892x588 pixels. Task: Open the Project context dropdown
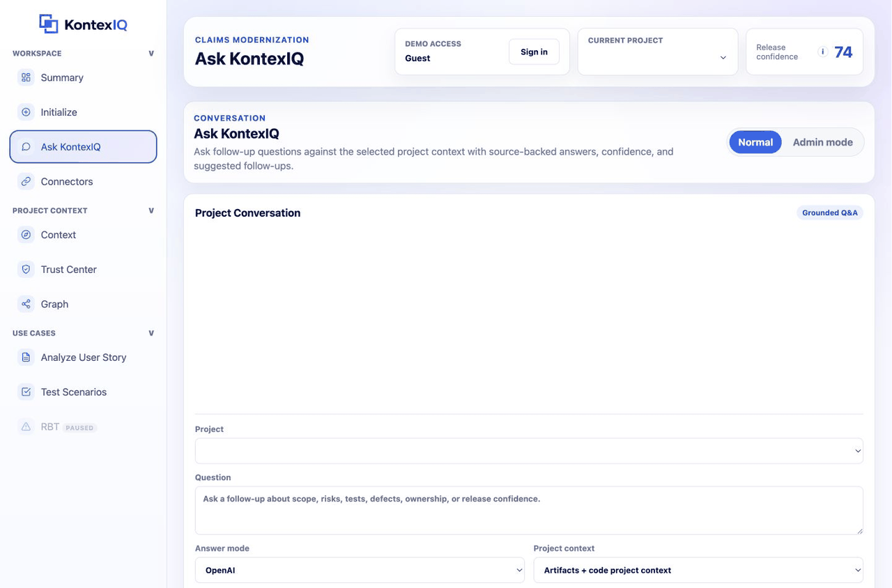(x=698, y=570)
